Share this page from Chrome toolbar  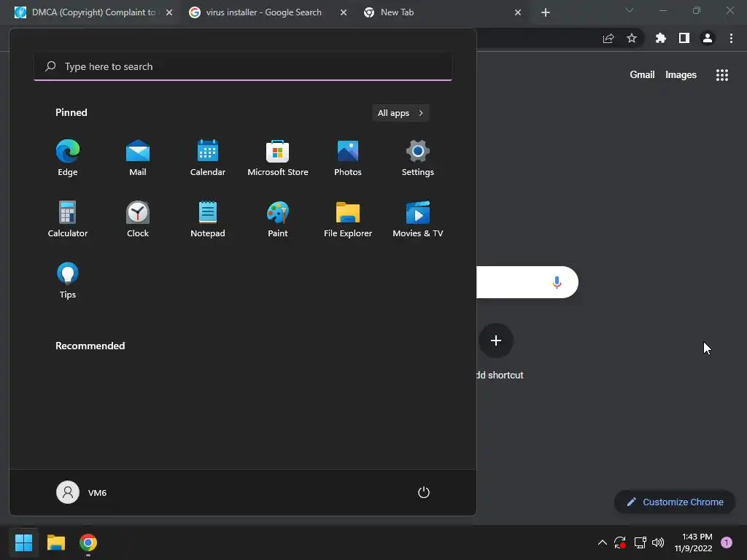608,38
